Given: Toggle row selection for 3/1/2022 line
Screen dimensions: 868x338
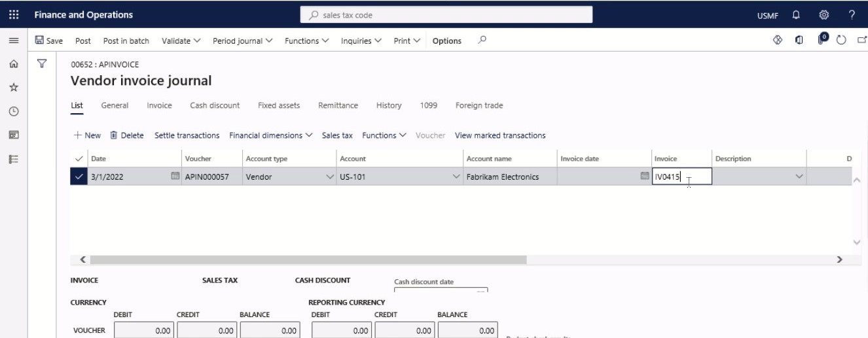Looking at the screenshot, I should (x=79, y=177).
